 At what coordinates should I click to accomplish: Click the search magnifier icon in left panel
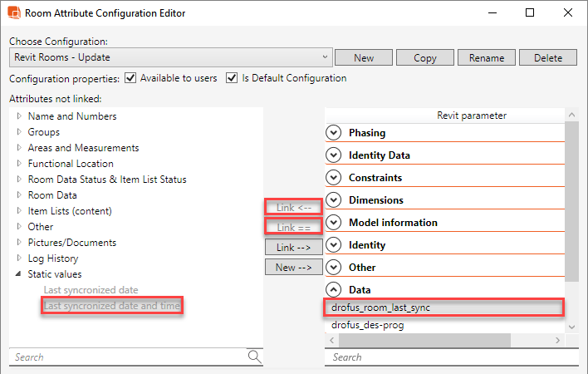tap(254, 357)
